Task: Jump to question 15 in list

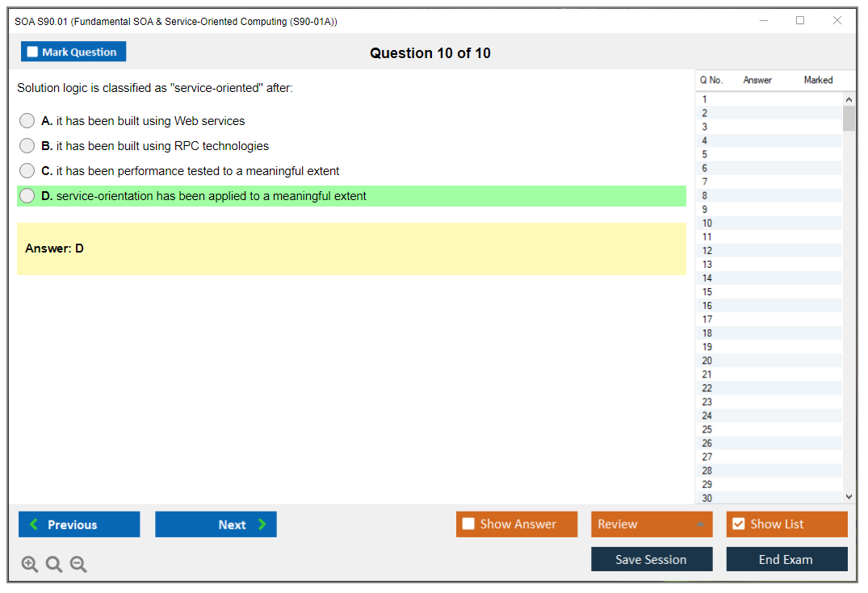Action: (707, 292)
